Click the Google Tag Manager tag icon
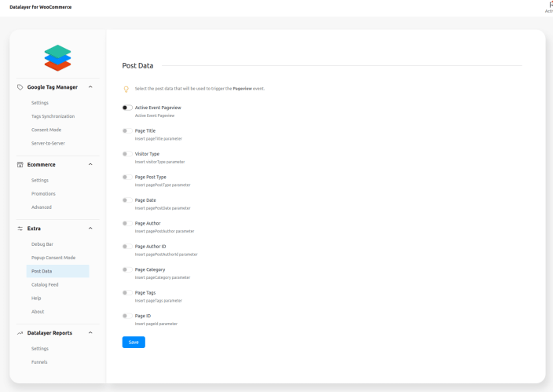The width and height of the screenshot is (553, 392). pos(20,86)
